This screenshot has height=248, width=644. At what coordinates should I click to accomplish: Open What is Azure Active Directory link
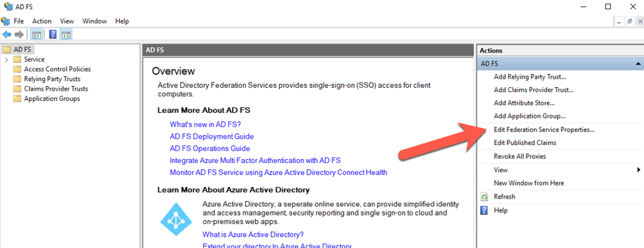[253, 235]
